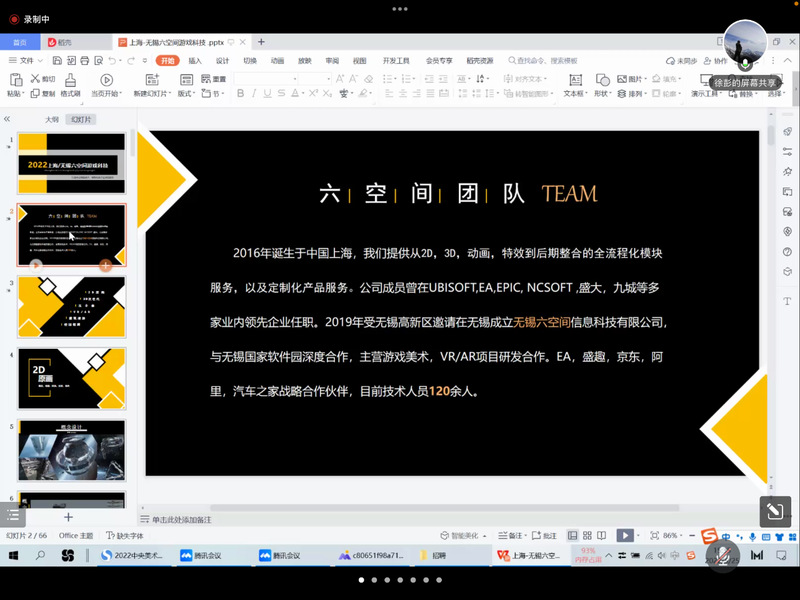Click the add slide plus below thumbnails
Image resolution: width=800 pixels, height=600 pixels.
pos(68,517)
